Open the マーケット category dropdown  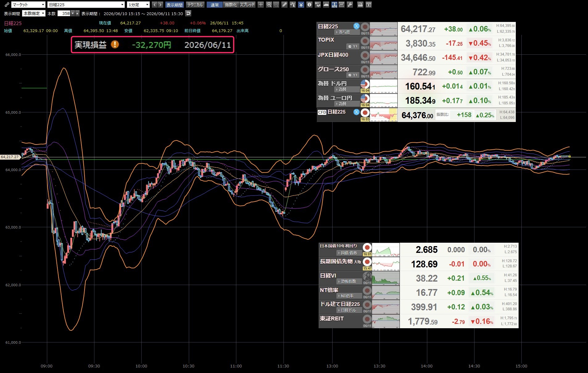click(28, 5)
